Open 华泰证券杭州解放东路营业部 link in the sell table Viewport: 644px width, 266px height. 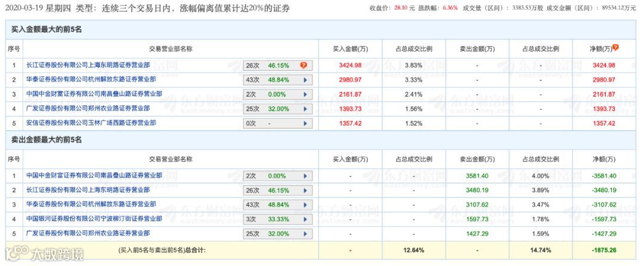[x=91, y=205]
